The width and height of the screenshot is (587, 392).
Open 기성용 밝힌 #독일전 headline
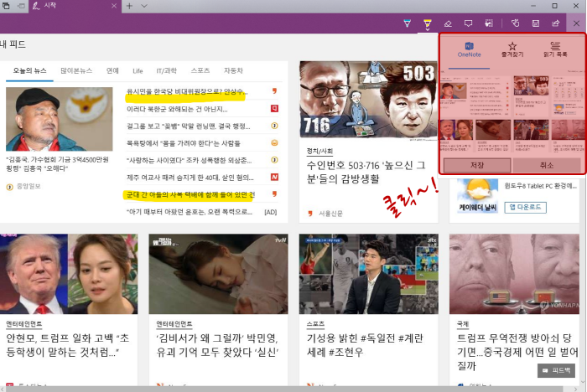[x=365, y=345]
